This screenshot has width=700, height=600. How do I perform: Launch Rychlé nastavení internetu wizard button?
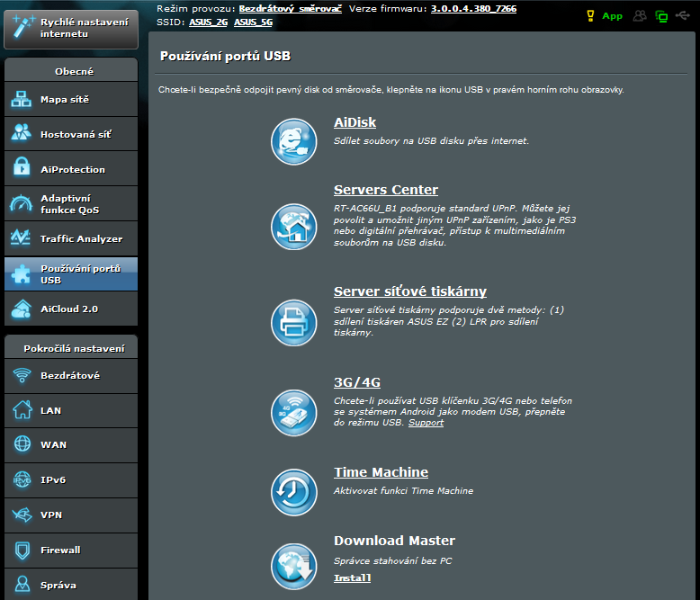71,27
